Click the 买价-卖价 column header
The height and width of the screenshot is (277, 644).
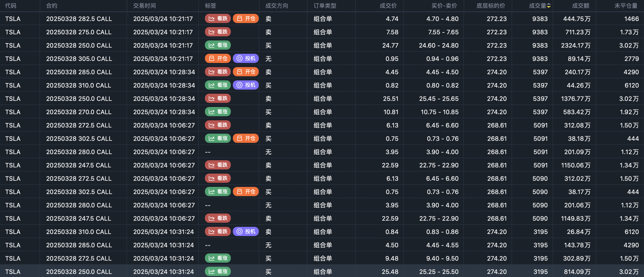tap(444, 6)
